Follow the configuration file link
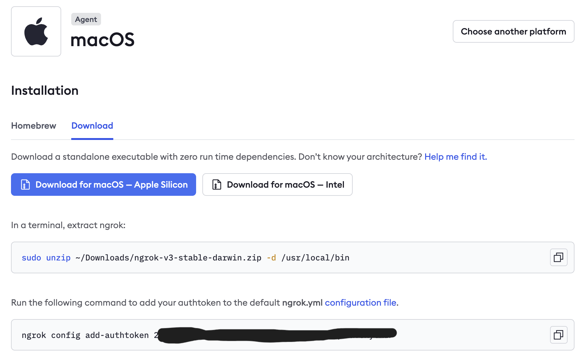This screenshot has width=588, height=364. pyautogui.click(x=361, y=302)
